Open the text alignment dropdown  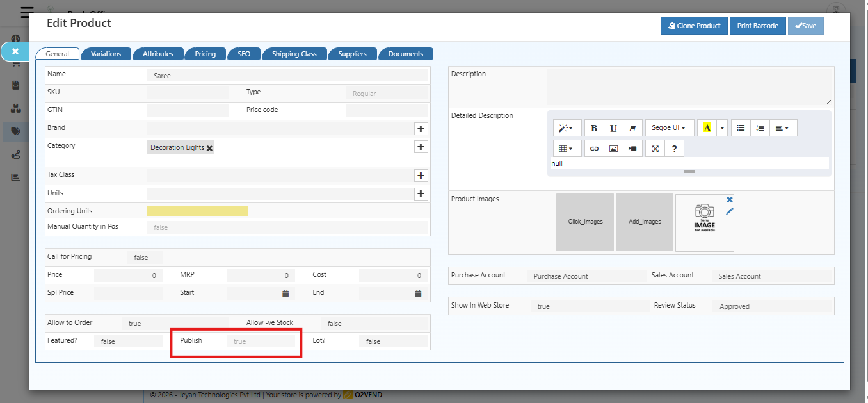[783, 127]
